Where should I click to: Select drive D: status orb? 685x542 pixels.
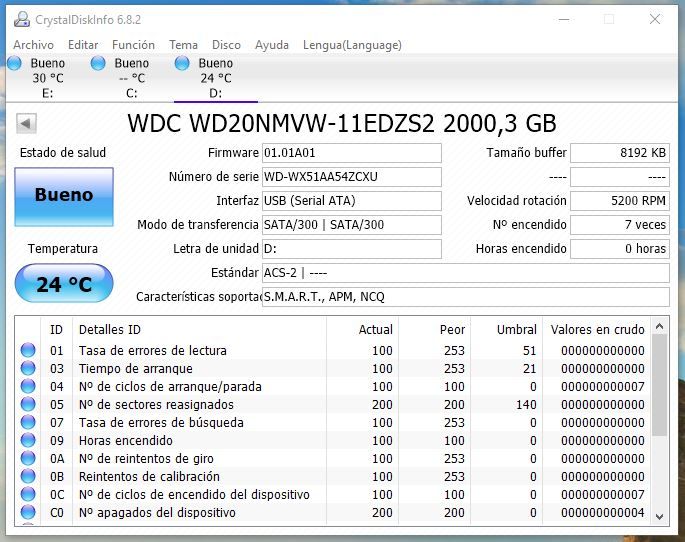point(182,63)
